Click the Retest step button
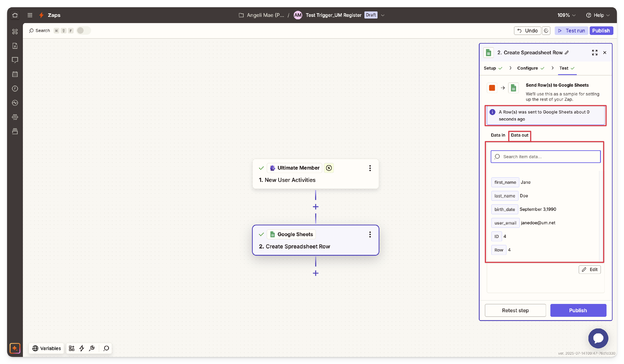 tap(515, 310)
